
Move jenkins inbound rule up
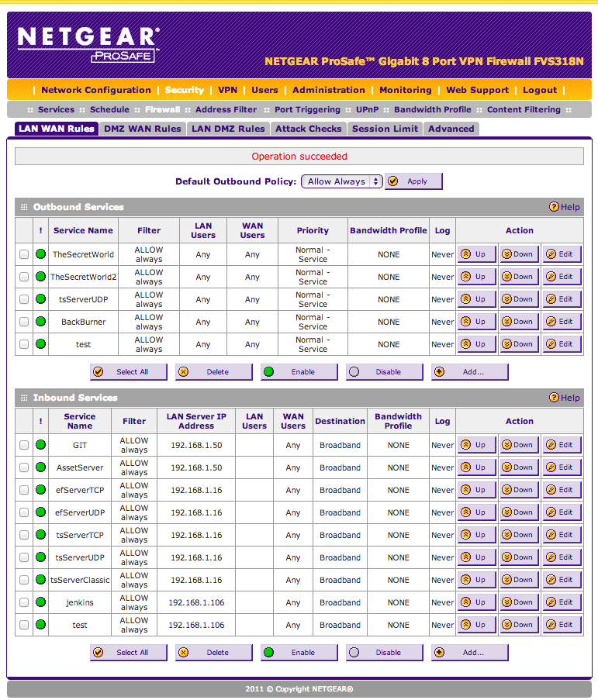pos(476,602)
